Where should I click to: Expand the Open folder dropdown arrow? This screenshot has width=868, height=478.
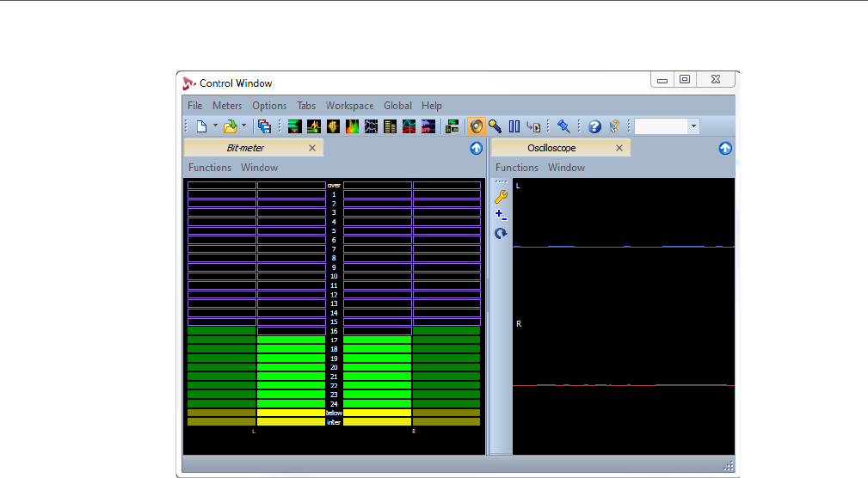pyautogui.click(x=244, y=126)
